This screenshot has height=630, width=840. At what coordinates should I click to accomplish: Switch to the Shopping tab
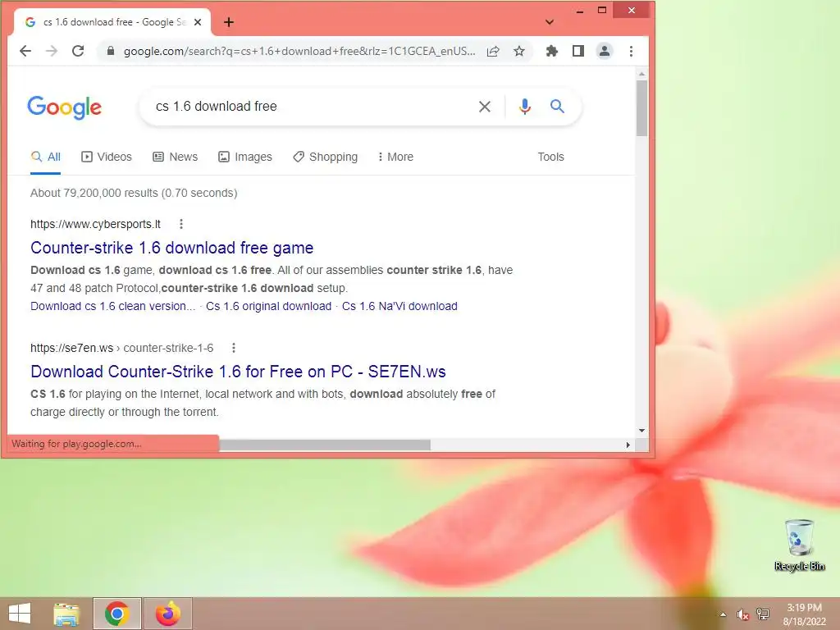pyautogui.click(x=325, y=157)
